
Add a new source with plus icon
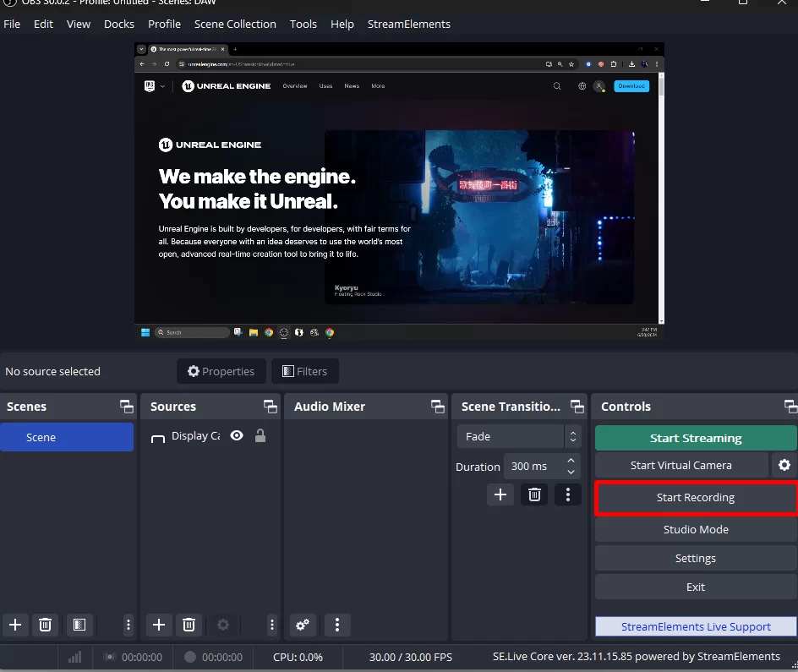point(159,625)
